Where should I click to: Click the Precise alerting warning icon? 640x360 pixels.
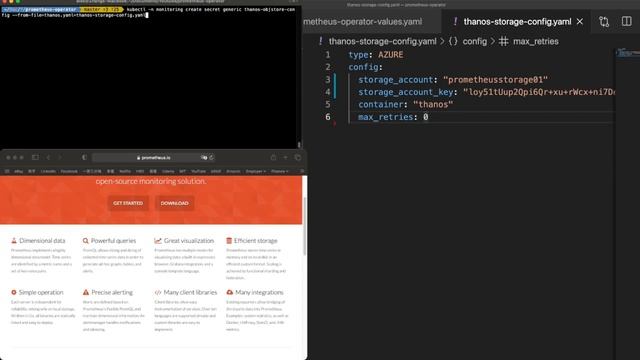tap(86, 293)
